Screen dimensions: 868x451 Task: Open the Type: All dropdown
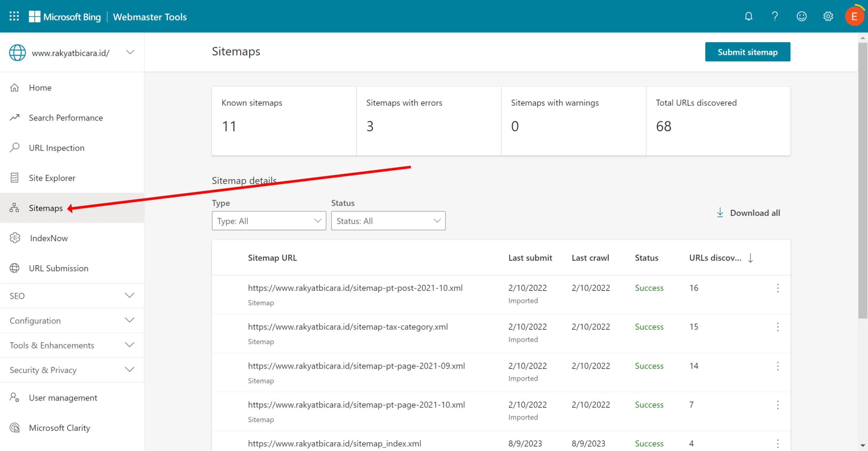[x=269, y=221]
